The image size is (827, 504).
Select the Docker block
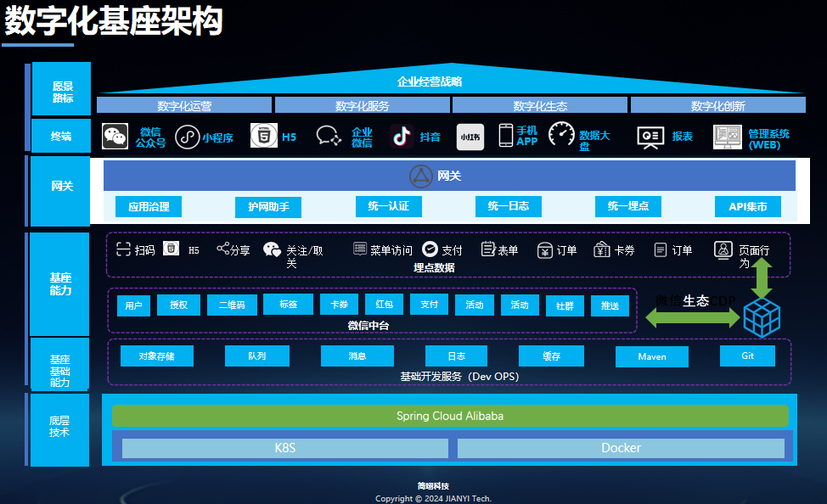point(621,448)
